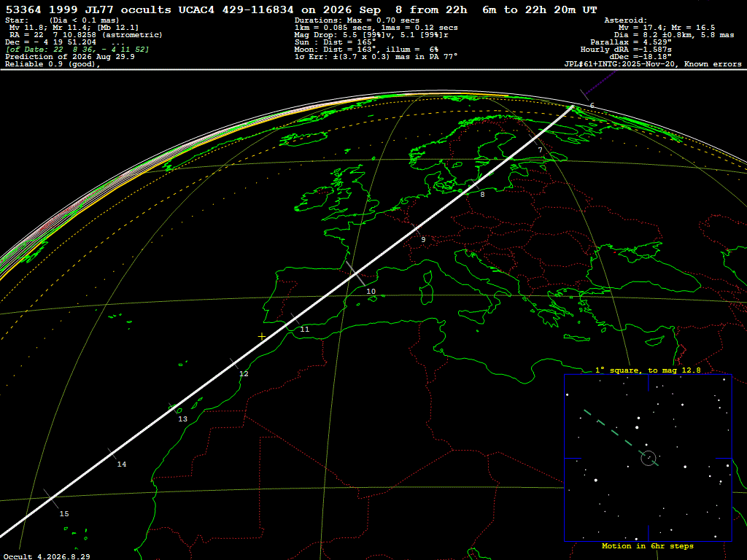Click minute marker 14 on the path
Screen dimensions: 747x560
[x=122, y=464]
